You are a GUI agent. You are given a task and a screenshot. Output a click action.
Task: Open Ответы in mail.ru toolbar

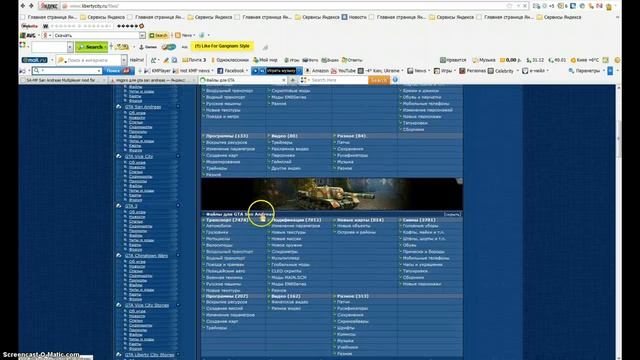pos(352,60)
